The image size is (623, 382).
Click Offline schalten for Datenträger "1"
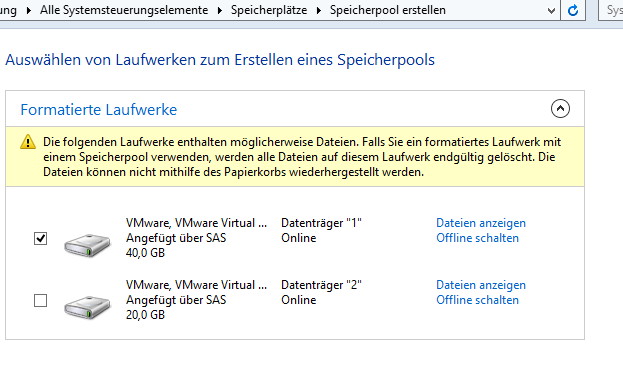pos(477,238)
